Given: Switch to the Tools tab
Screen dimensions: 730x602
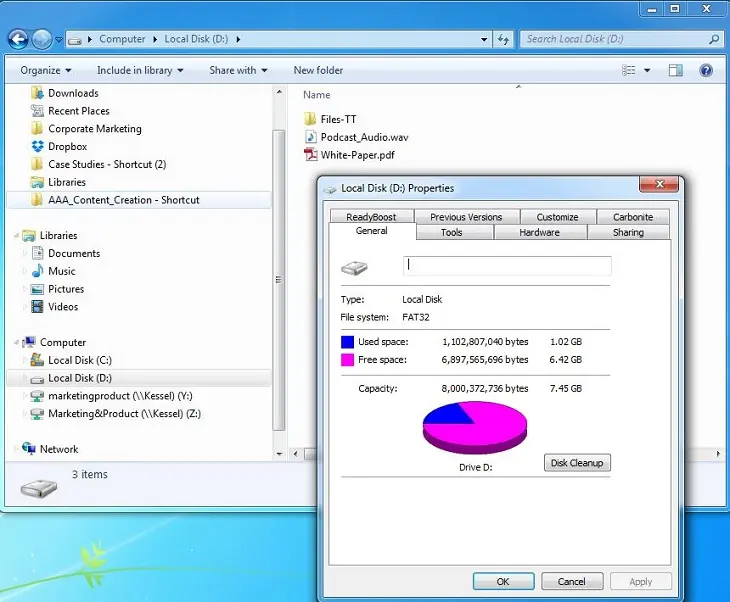Looking at the screenshot, I should pos(452,232).
